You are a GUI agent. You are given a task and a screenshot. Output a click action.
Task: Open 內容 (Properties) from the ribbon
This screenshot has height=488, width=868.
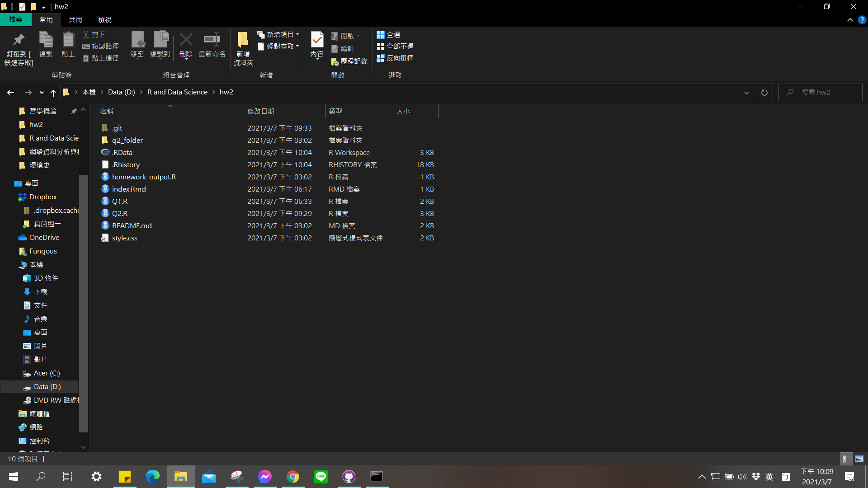pyautogui.click(x=317, y=45)
